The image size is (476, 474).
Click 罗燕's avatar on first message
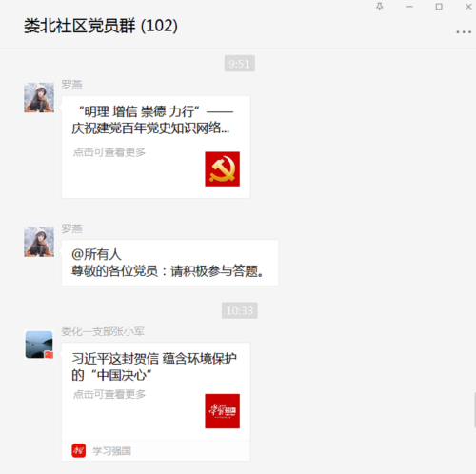coord(39,97)
